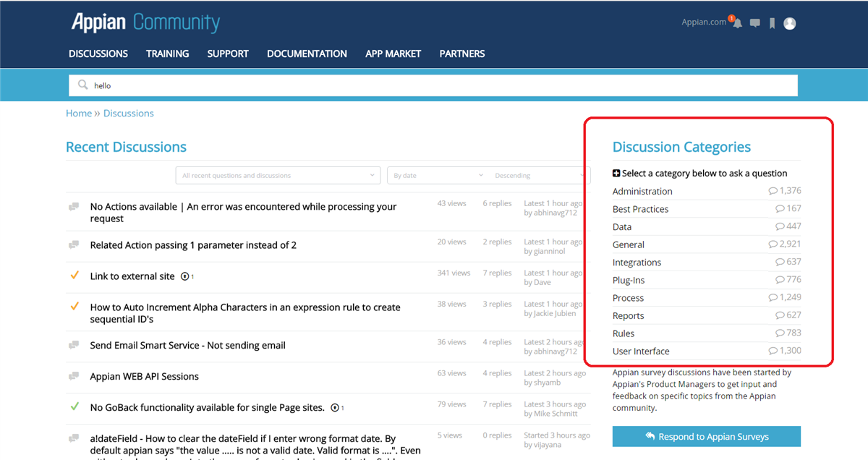Click the Recent Discussions heading
Screen dimensions: 868x460
point(126,147)
